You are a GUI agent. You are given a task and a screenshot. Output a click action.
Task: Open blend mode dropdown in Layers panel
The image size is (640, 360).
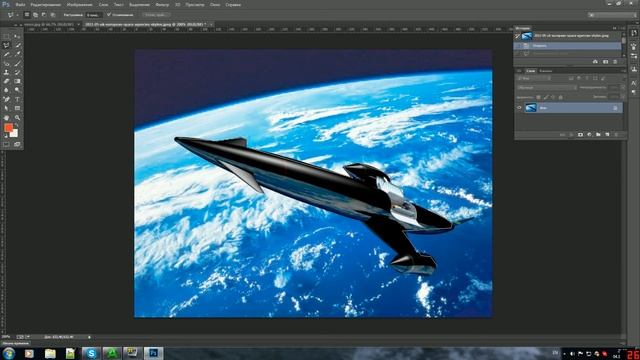tap(547, 88)
